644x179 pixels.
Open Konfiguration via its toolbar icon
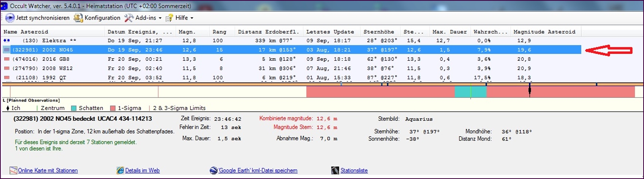78,18
